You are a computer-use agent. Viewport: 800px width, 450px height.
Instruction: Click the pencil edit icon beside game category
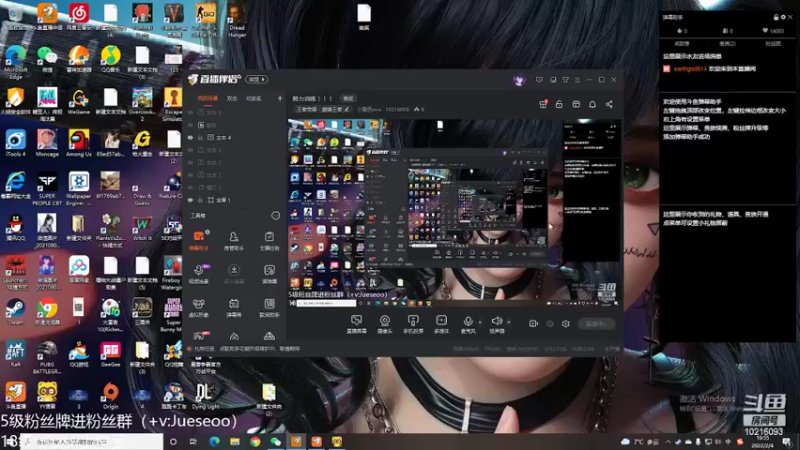tap(347, 109)
